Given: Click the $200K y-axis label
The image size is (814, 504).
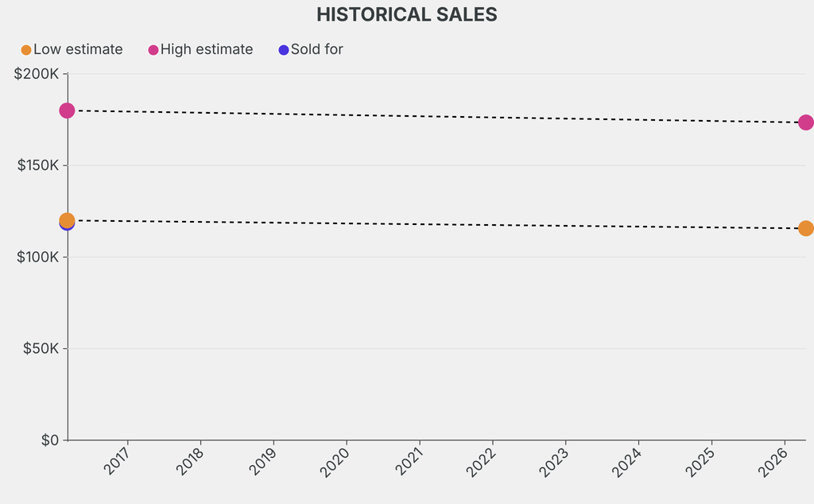Looking at the screenshot, I should tap(37, 74).
